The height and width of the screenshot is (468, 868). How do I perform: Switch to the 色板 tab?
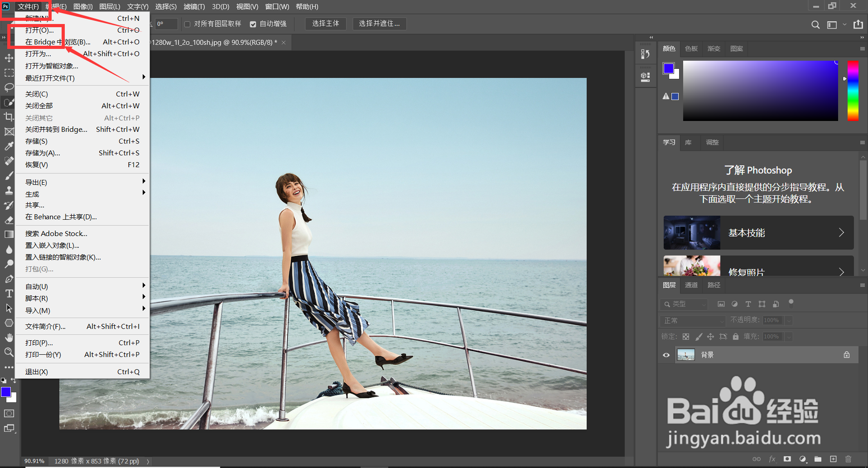coord(691,48)
